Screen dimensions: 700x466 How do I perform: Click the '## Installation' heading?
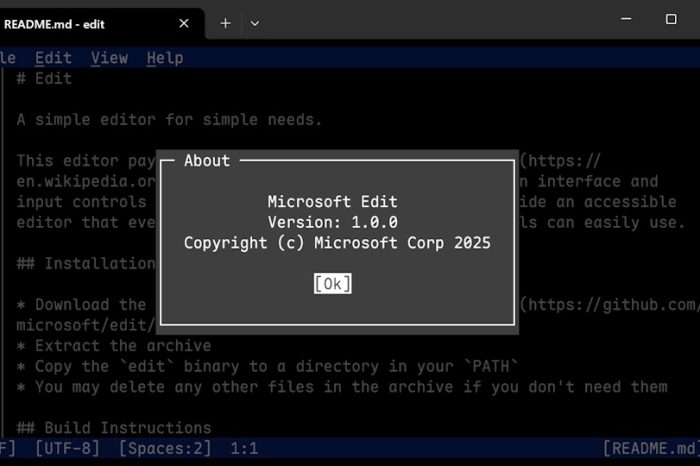[x=86, y=264]
